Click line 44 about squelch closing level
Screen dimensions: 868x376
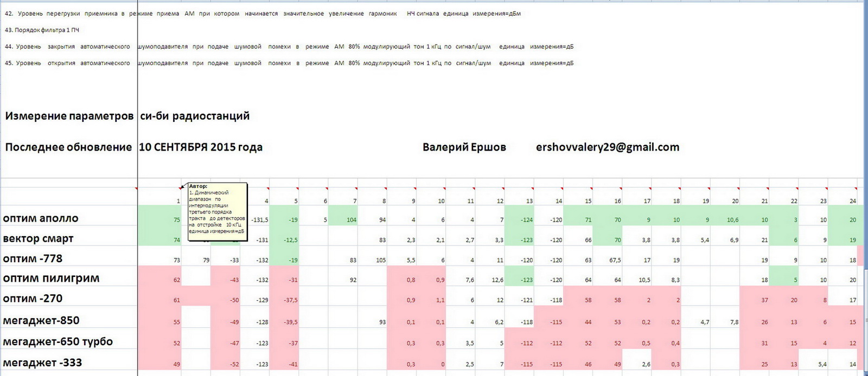tap(289, 47)
